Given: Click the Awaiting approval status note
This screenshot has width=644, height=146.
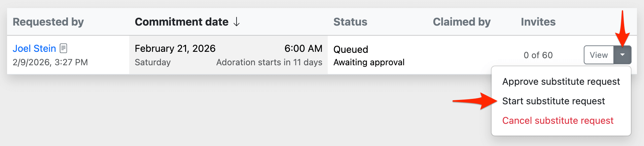Looking at the screenshot, I should (x=369, y=62).
